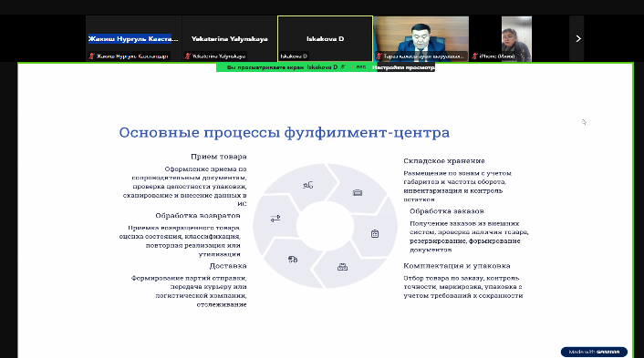This screenshot has height=358, width=644.
Task: Click the returns swap-arrows icon in diagram
Action: pyautogui.click(x=275, y=219)
